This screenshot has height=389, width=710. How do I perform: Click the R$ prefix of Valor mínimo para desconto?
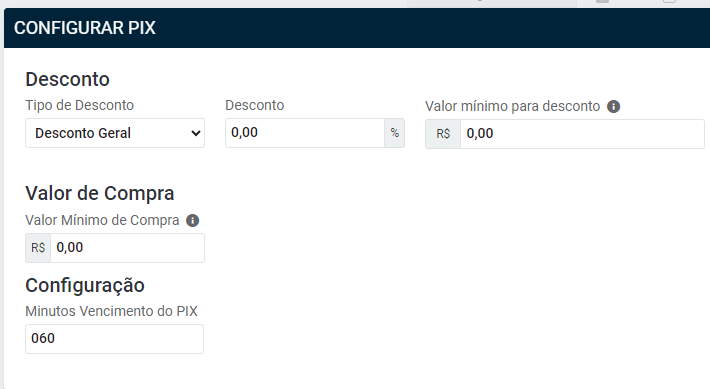[x=443, y=134]
